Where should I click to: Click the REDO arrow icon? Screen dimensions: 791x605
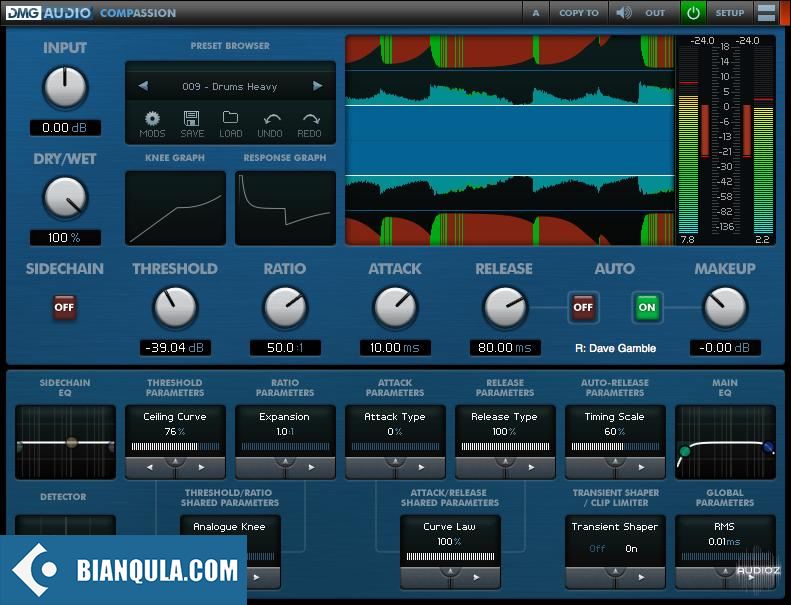(x=310, y=120)
